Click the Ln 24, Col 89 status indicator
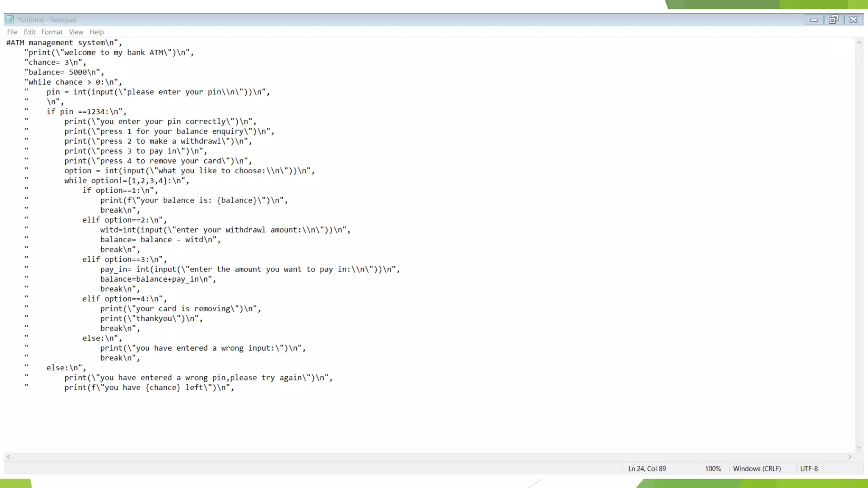 (x=647, y=469)
